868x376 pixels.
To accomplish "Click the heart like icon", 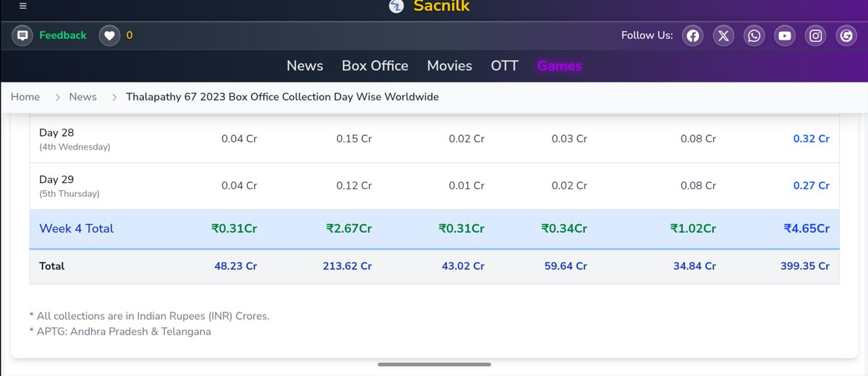I will point(109,35).
